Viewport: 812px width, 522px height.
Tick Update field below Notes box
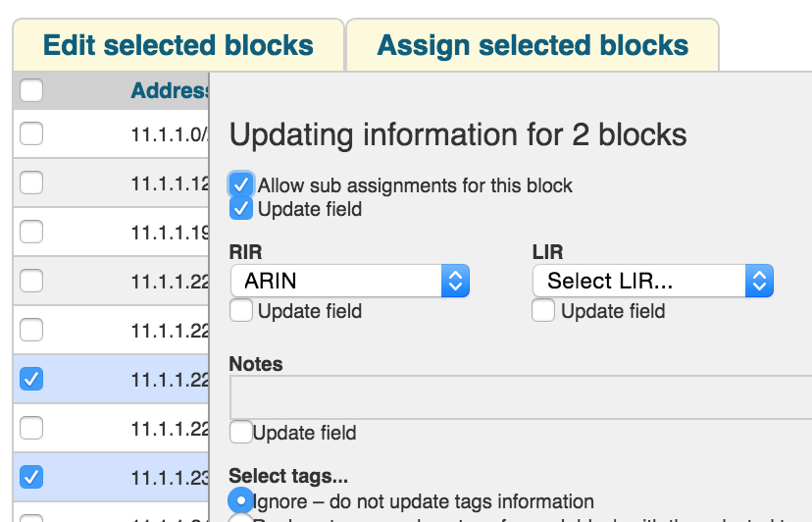(x=240, y=432)
